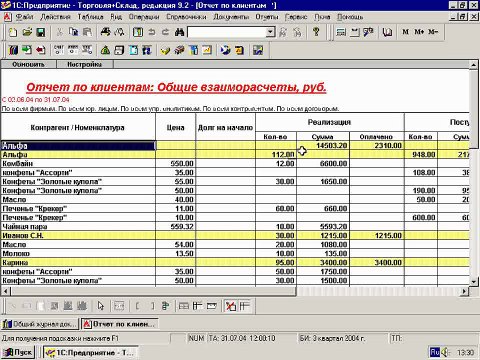Open the search field dropdown arrow
The width and height of the screenshot is (480, 360).
(x=271, y=32)
